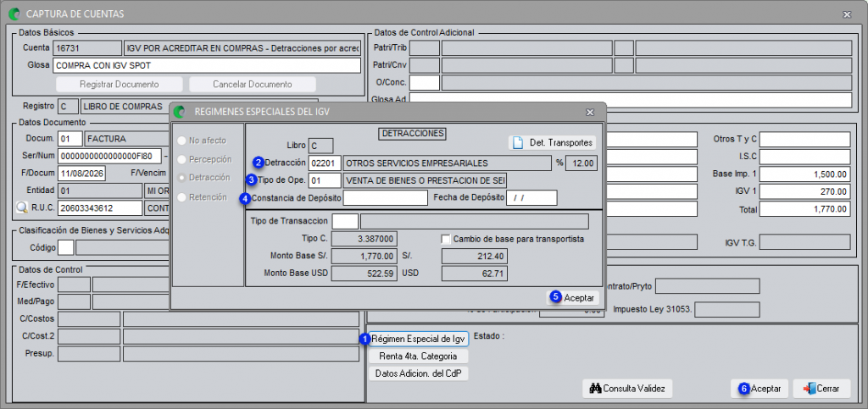Click the LIBRO DE COMPRAS text
The height and width of the screenshot is (409, 868).
pyautogui.click(x=123, y=106)
